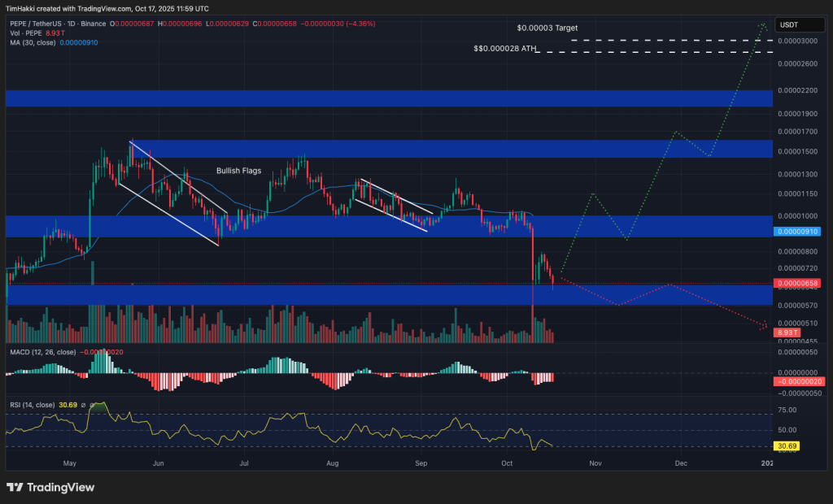Select the $$0.000028 ATH annotation
The width and height of the screenshot is (833, 504).
(x=504, y=49)
